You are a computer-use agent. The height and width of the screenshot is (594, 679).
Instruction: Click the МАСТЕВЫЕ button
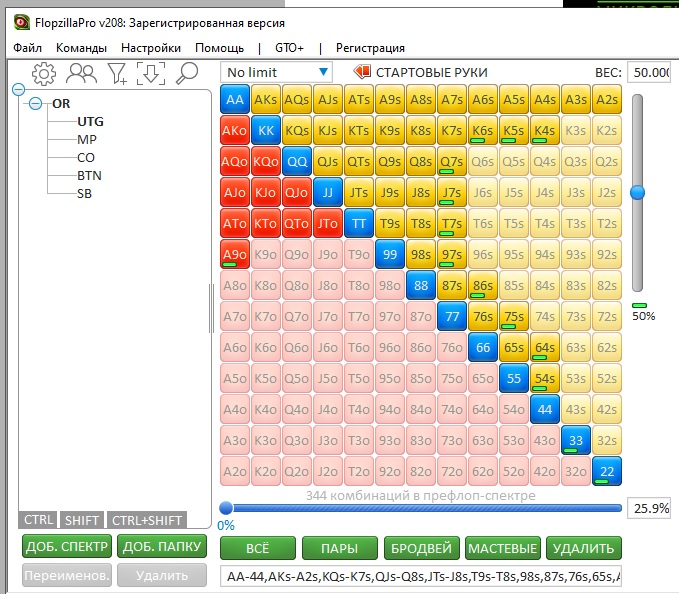[x=502, y=548]
